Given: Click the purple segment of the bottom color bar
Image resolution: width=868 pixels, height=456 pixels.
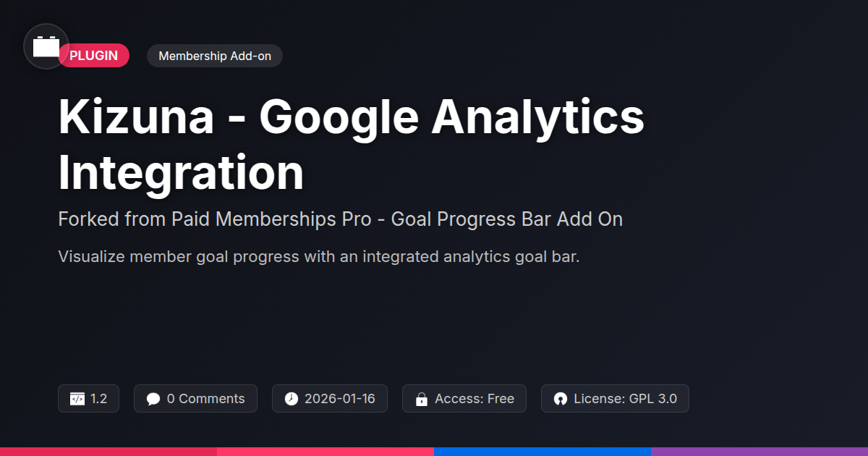Looking at the screenshot, I should click(759, 451).
